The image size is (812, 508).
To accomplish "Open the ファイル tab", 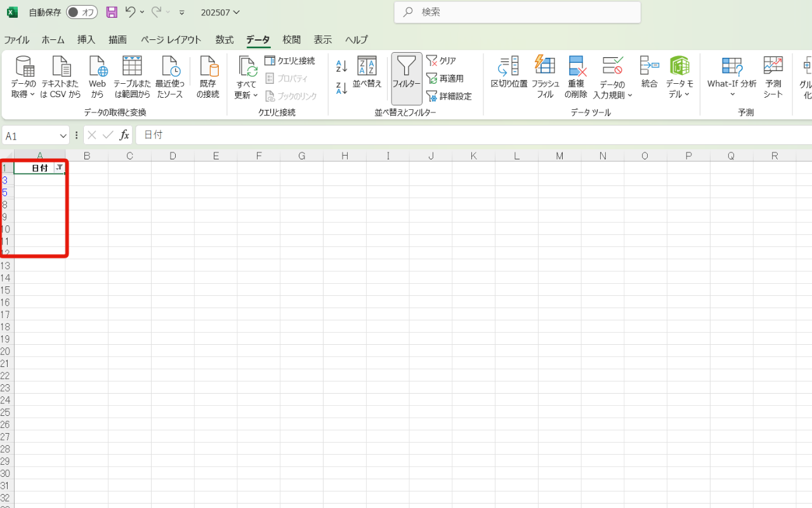I will pos(16,39).
